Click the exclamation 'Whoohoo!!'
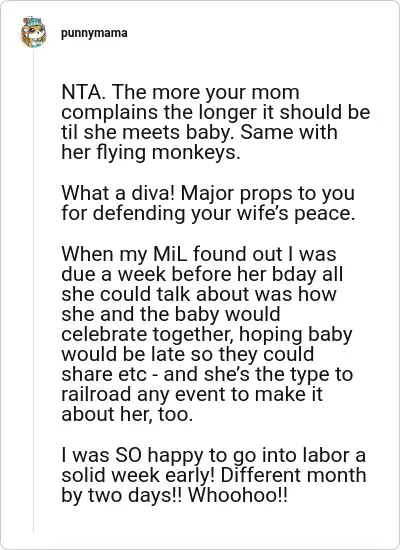 click(x=238, y=496)
